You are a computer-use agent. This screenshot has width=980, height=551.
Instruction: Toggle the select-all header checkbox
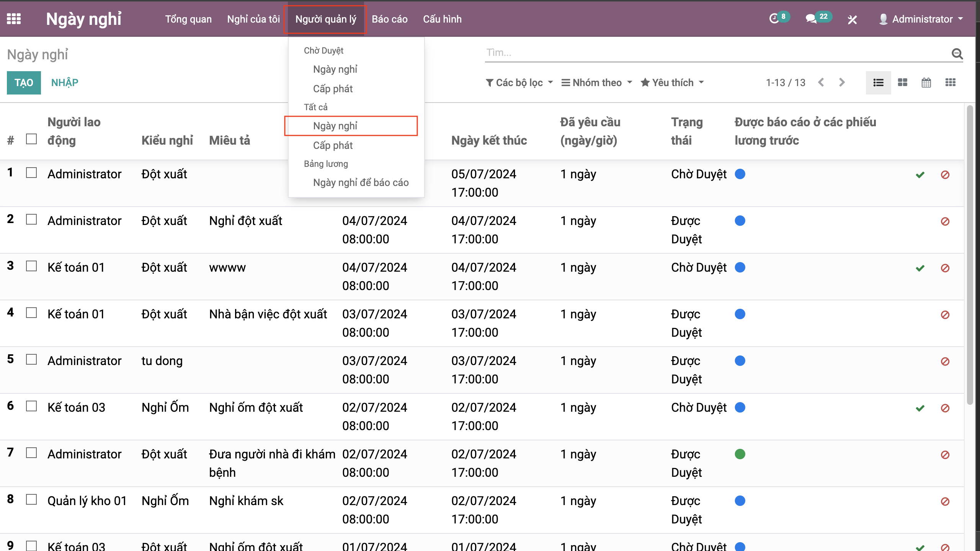[31, 139]
